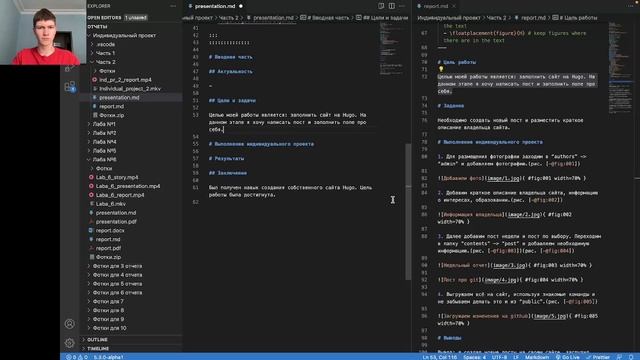Open preview to the side icon
This screenshot has height=360, width=640.
(381, 6)
